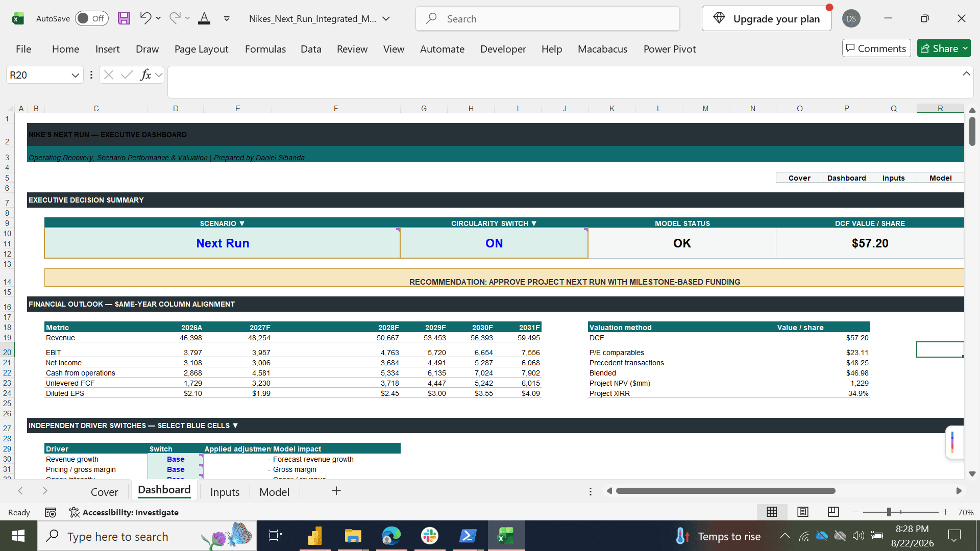The height and width of the screenshot is (551, 980).
Task: Open the Windows notification center icon
Action: pyautogui.click(x=954, y=536)
